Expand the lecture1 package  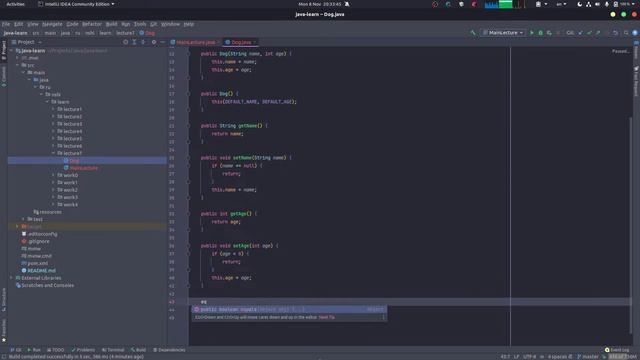coord(53,109)
